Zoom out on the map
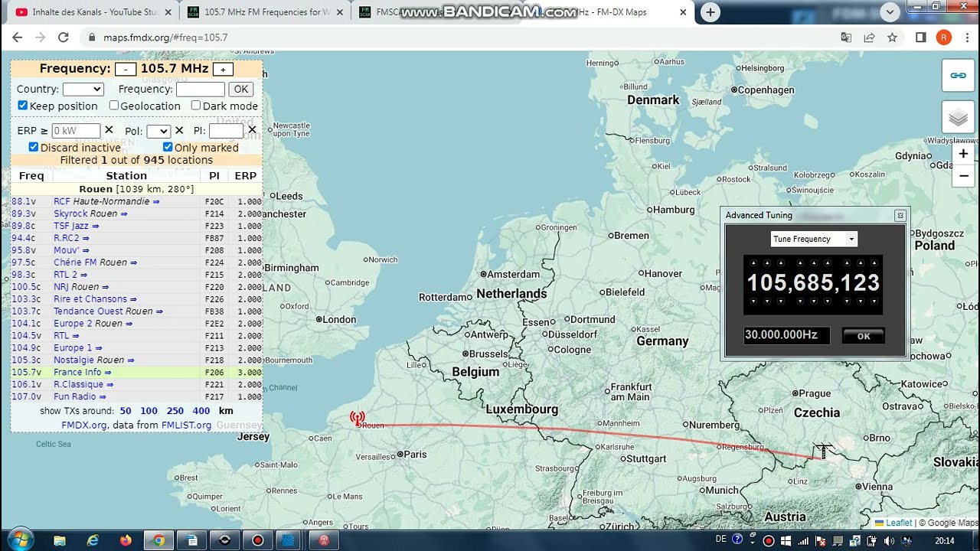 (x=963, y=176)
